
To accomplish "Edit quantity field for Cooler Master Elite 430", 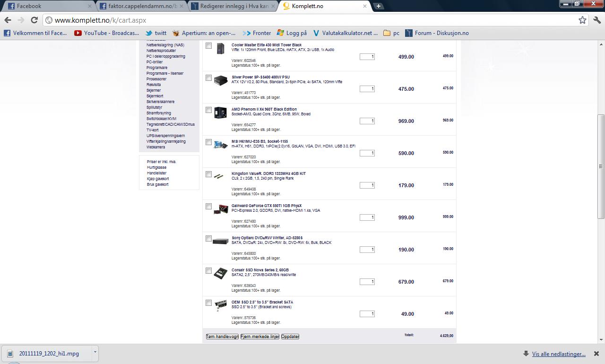I will click(x=367, y=57).
